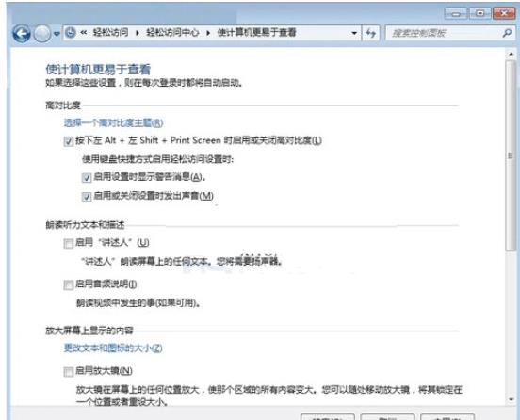The width and height of the screenshot is (520, 420).
Task: Expand the arrow after 轻松访问 breadcrumb
Action: point(138,33)
